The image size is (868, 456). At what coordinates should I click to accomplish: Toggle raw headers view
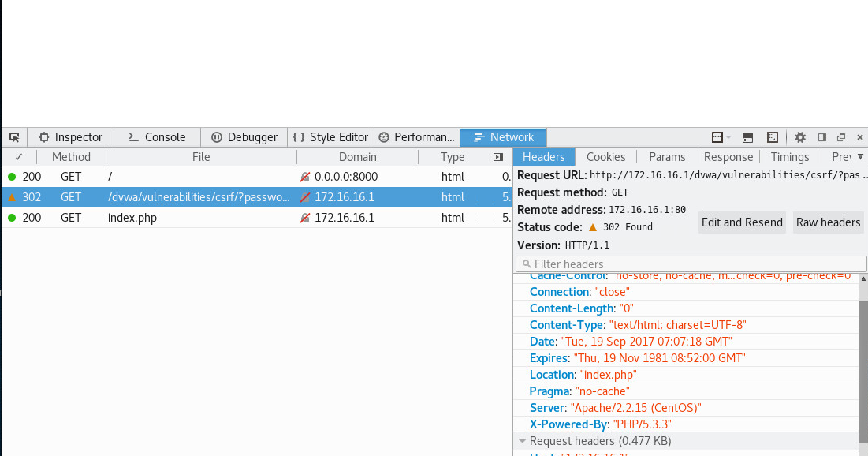coord(827,222)
